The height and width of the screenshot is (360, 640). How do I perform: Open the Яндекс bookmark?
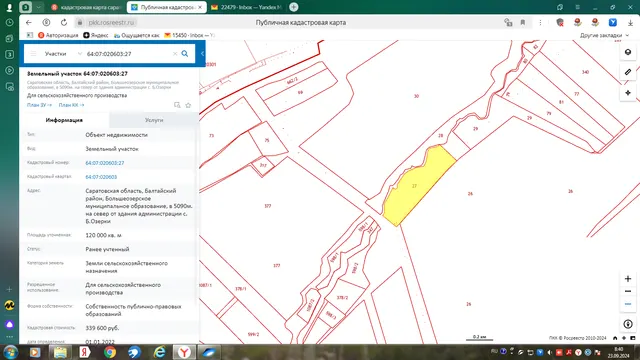[x=96, y=36]
